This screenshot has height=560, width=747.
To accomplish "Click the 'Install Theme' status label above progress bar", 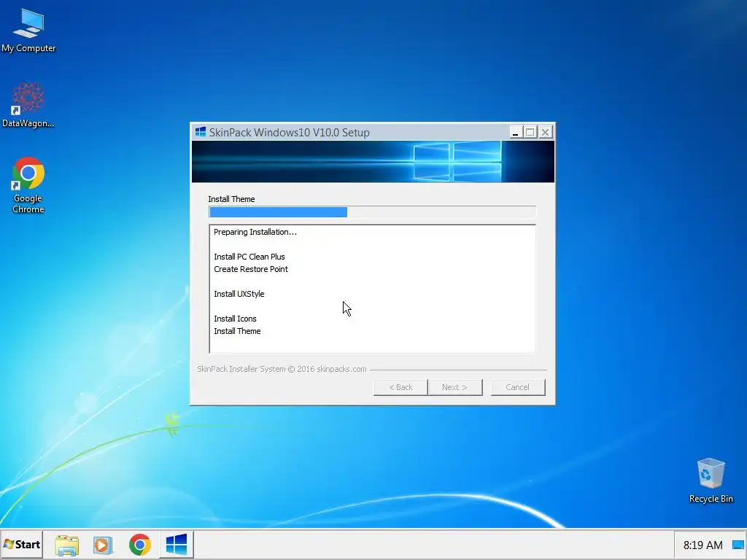I will point(231,199).
